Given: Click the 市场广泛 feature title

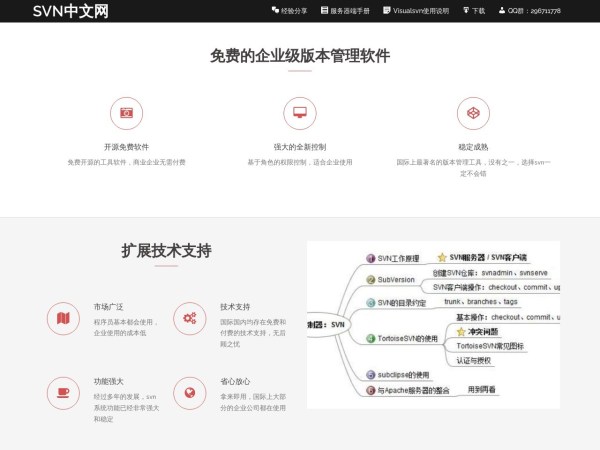Looking at the screenshot, I should (108, 307).
